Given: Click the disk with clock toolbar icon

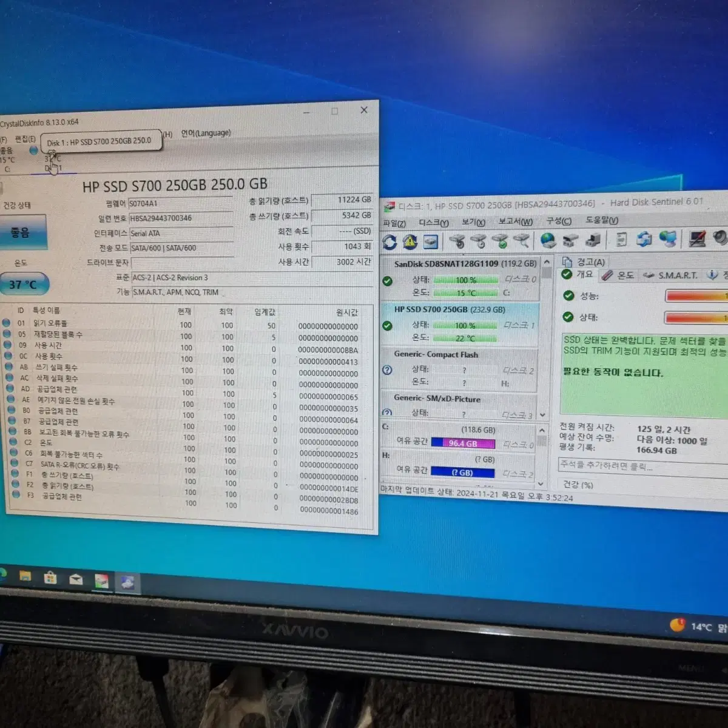Looking at the screenshot, I should [x=479, y=242].
